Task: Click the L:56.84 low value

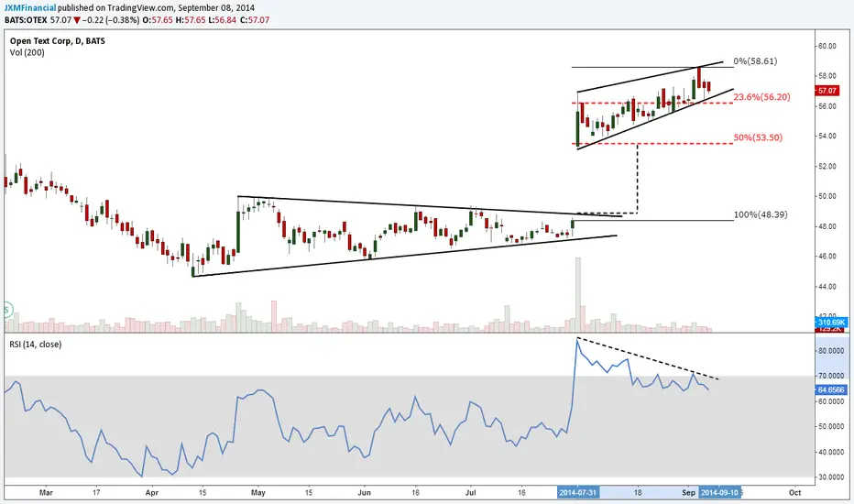Action: pyautogui.click(x=223, y=20)
